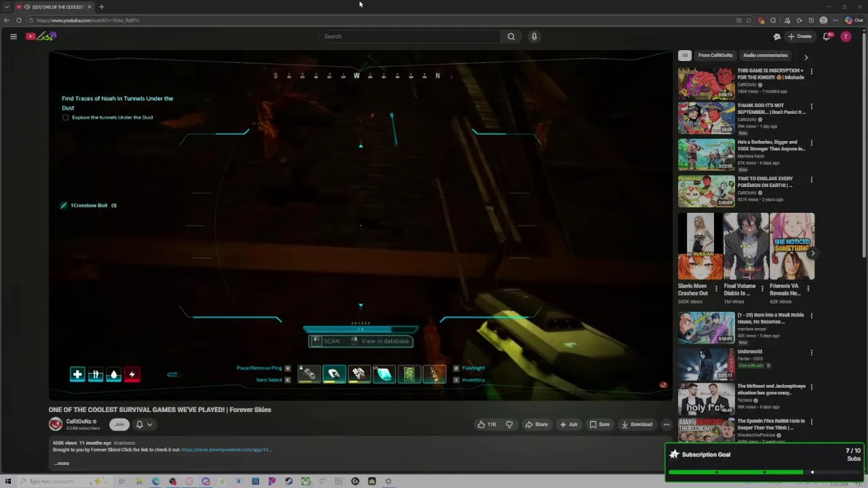
Task: Open options menu for Inscryption video
Action: point(811,71)
